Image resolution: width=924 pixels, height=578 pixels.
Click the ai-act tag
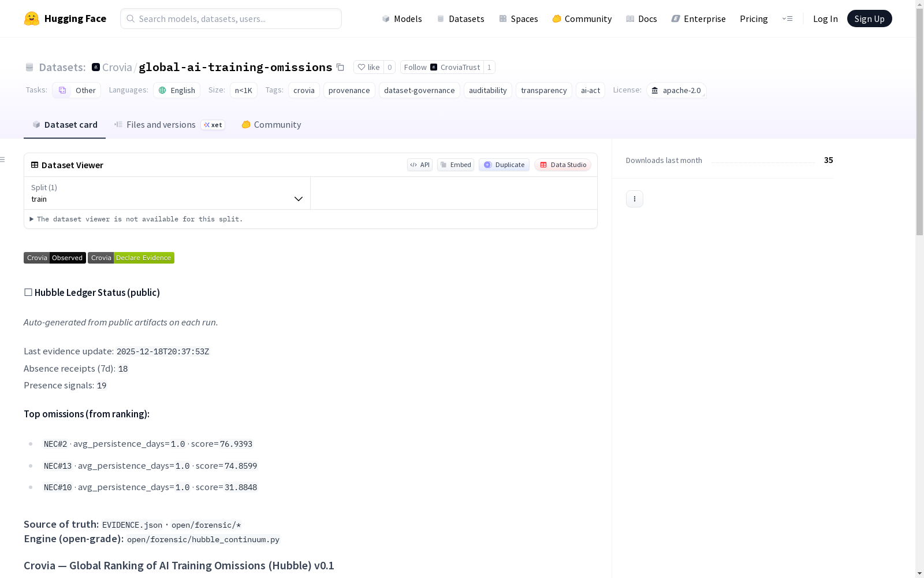pos(590,90)
